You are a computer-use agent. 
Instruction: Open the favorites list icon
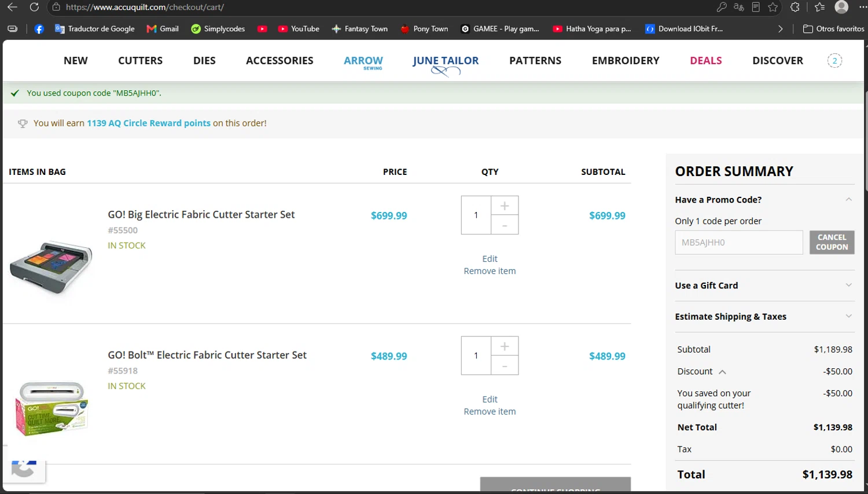(819, 7)
